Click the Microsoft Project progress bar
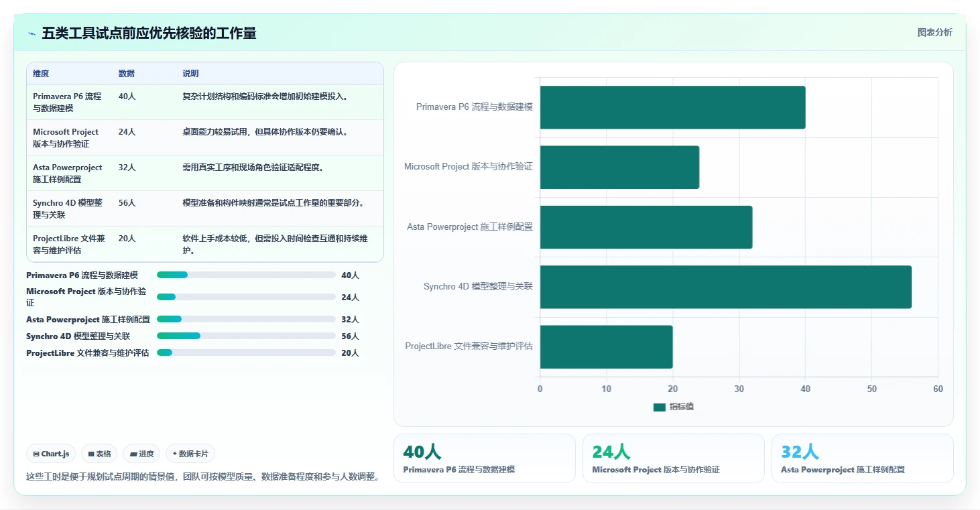 (x=246, y=297)
